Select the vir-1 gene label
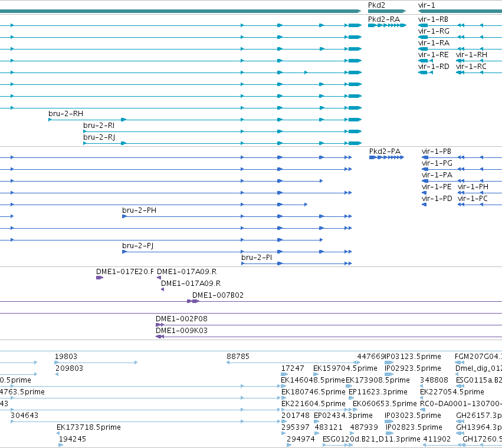The width and height of the screenshot is (502, 448). (426, 5)
